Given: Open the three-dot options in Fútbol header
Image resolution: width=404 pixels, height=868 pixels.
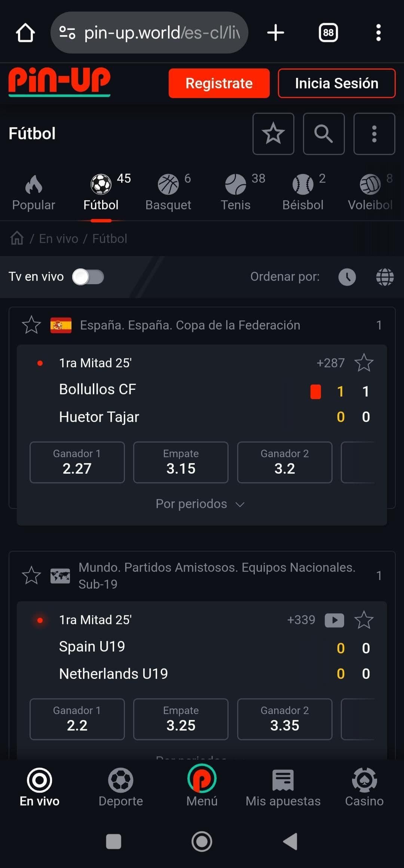Looking at the screenshot, I should [374, 134].
